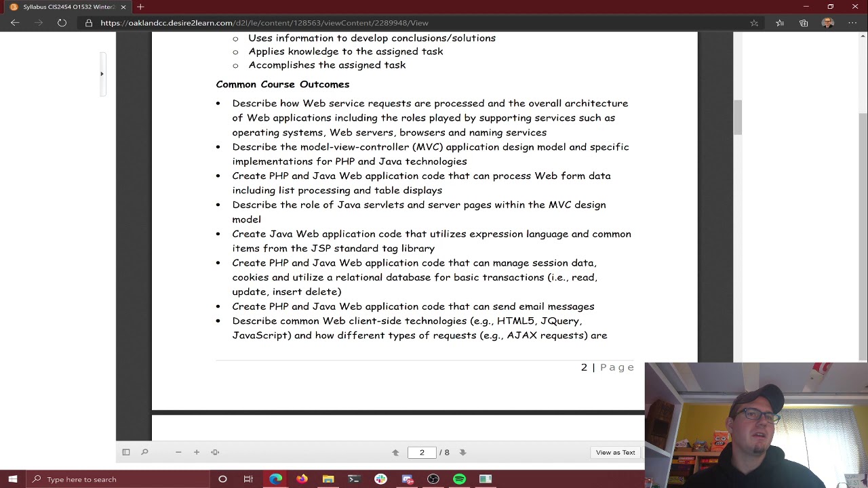Click the browser forward arrow
This screenshot has width=868, height=488.
pyautogui.click(x=39, y=23)
